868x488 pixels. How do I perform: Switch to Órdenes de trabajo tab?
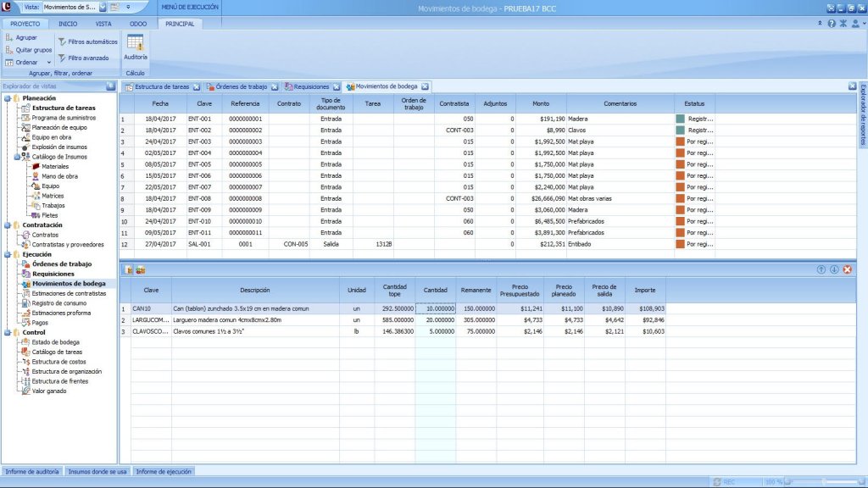pyautogui.click(x=241, y=86)
